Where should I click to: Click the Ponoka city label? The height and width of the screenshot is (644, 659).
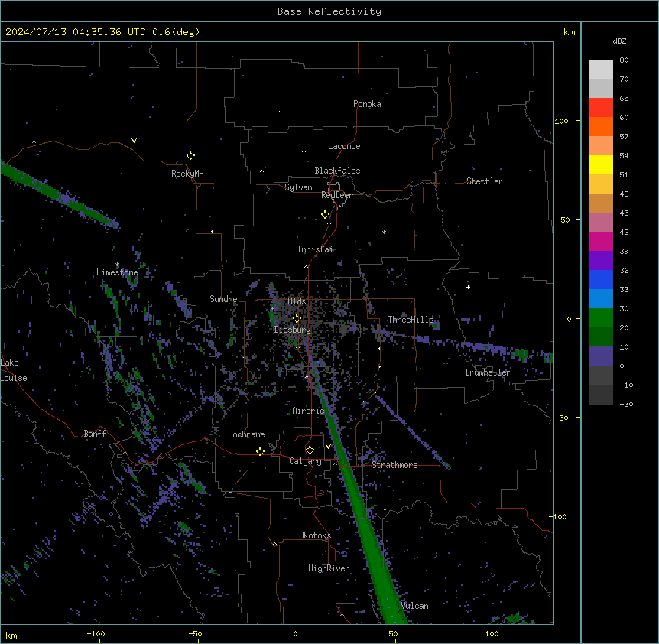[367, 104]
